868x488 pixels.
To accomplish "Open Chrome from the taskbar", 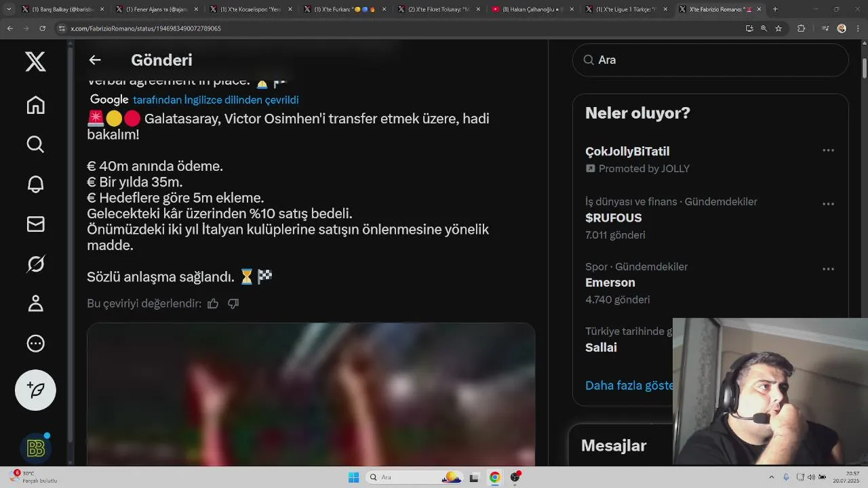I will click(x=495, y=477).
